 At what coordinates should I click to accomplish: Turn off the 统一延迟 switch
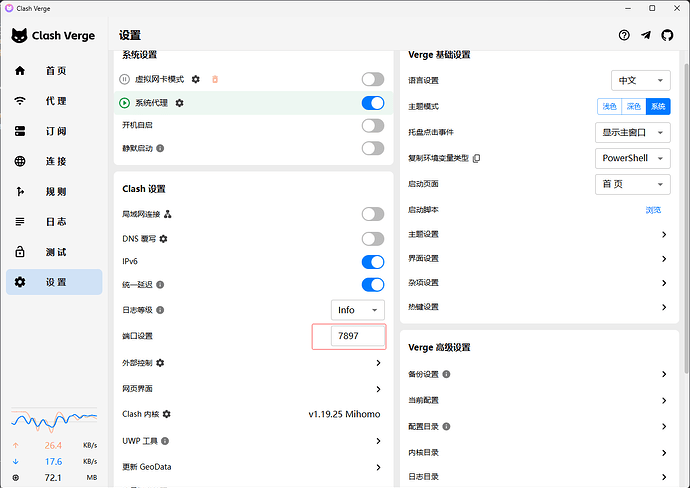tap(373, 285)
